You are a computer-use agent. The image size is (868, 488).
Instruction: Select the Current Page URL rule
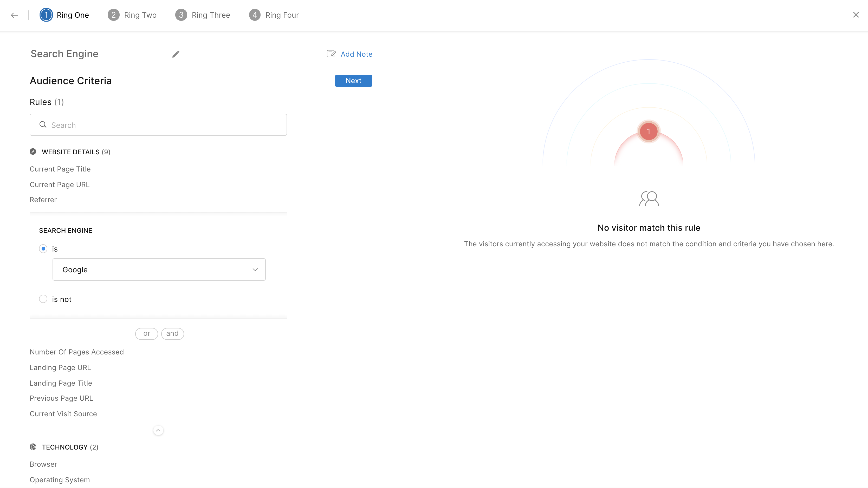tap(60, 184)
